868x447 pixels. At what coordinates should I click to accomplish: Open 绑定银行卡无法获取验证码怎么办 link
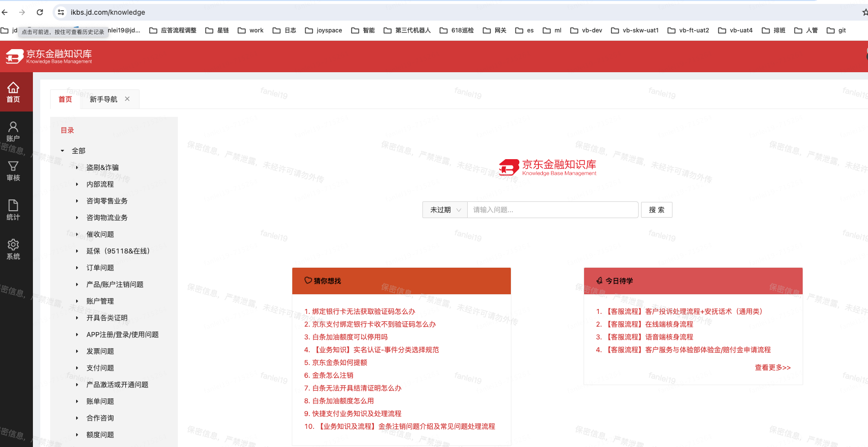(x=364, y=311)
